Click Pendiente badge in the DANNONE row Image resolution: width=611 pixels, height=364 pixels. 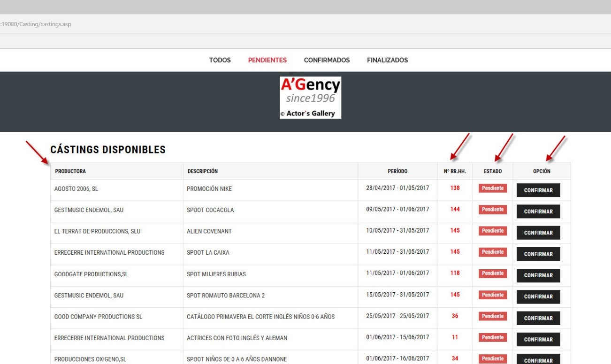click(x=493, y=359)
